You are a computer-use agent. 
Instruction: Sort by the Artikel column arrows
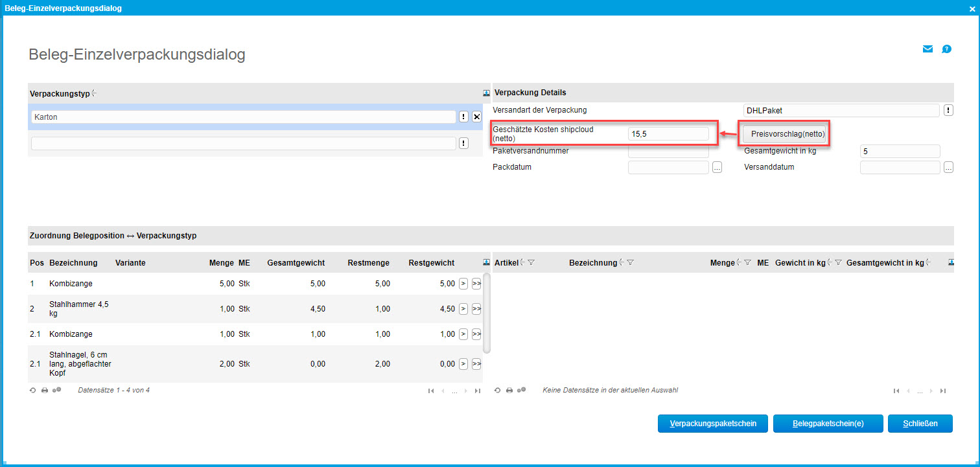coord(522,262)
